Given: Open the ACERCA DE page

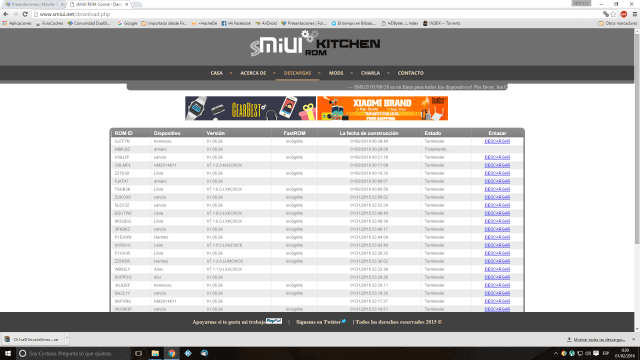Looking at the screenshot, I should tap(253, 73).
